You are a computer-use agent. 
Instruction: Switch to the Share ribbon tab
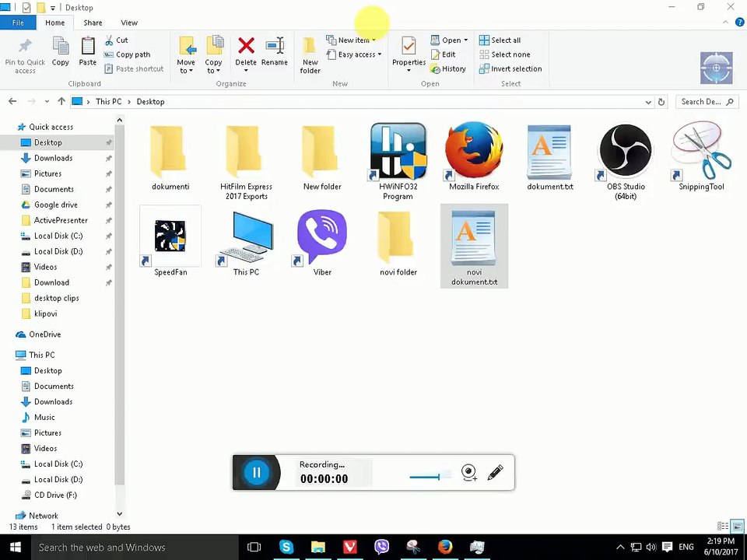pos(93,23)
